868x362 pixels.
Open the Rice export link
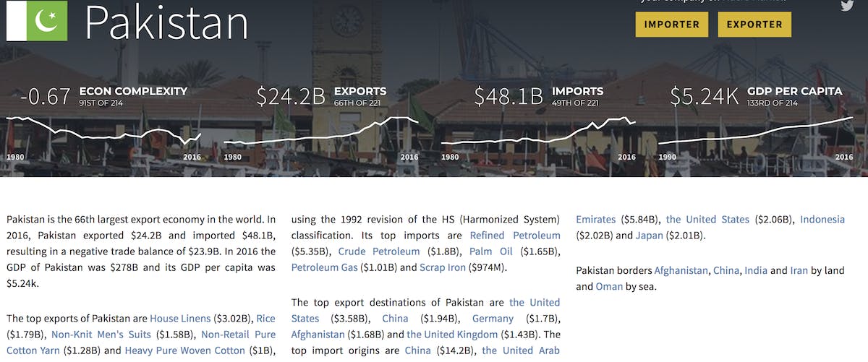click(x=265, y=318)
